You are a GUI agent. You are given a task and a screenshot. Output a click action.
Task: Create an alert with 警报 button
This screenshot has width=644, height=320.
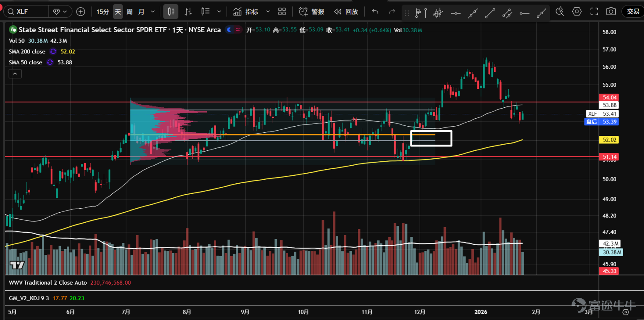(311, 12)
